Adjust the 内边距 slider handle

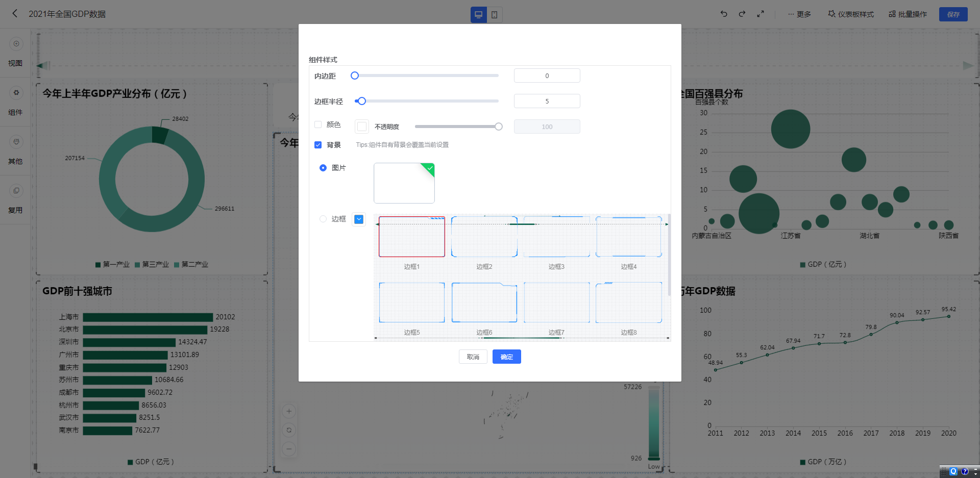pyautogui.click(x=355, y=76)
